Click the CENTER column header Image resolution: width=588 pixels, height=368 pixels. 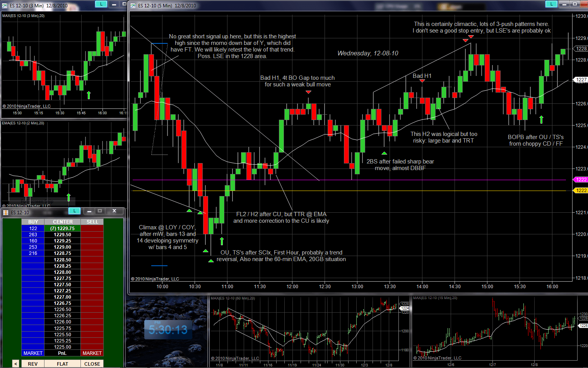coord(63,222)
